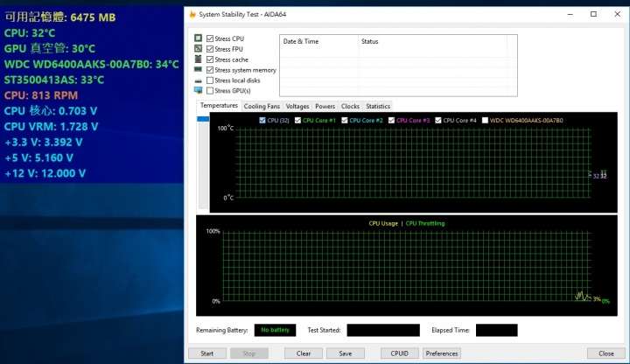
Task: Click the +12 V: 12.000 V readout
Action: tap(45, 173)
